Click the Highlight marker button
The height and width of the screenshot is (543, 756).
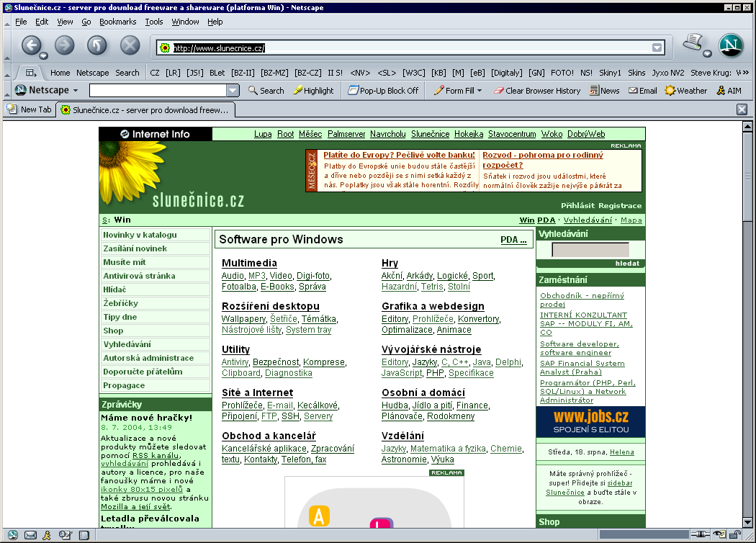click(313, 90)
